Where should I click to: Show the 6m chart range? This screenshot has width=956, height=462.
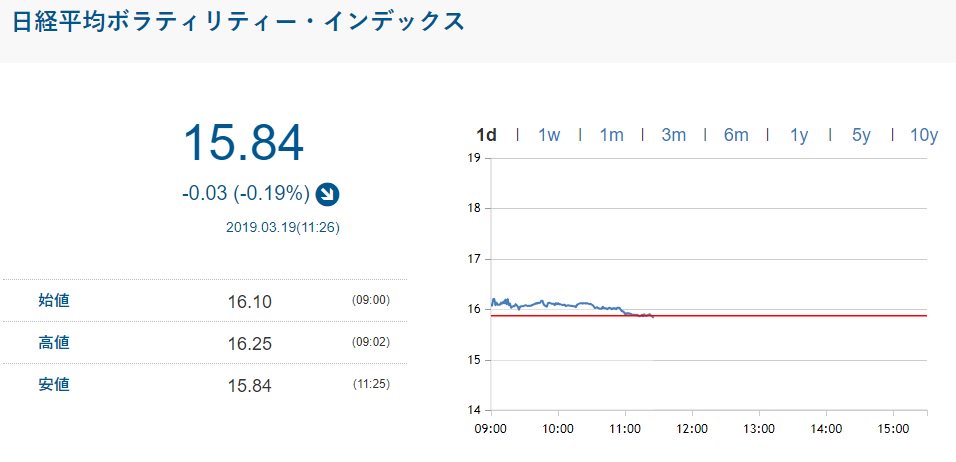point(736,135)
